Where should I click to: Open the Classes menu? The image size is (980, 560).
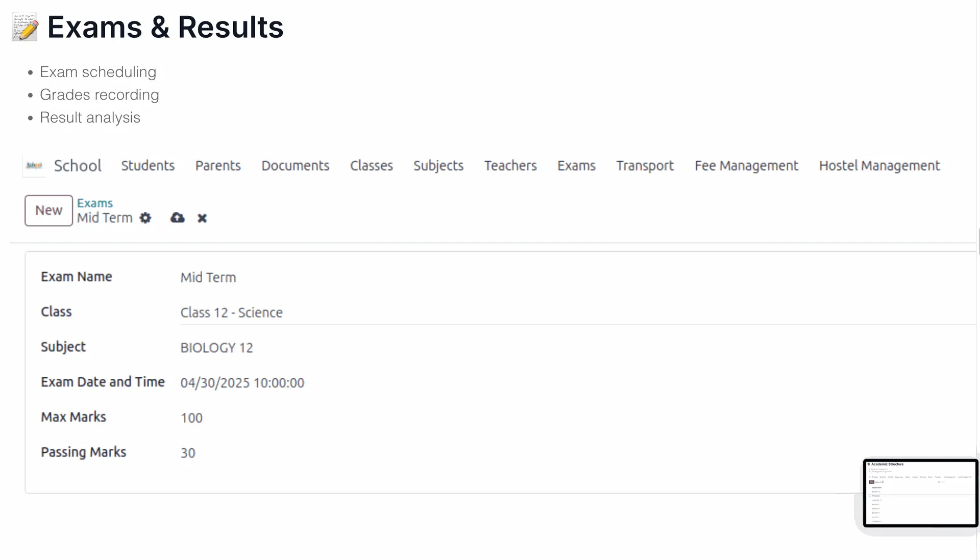(372, 166)
